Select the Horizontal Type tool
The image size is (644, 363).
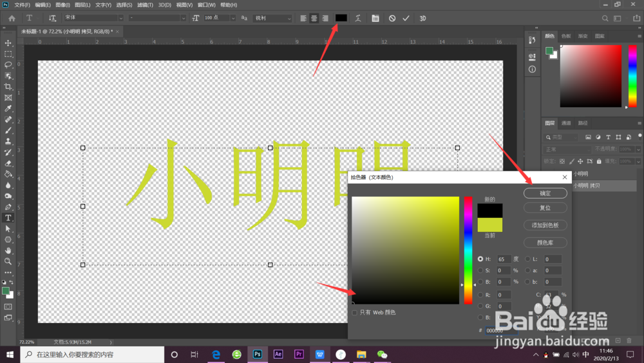click(x=8, y=218)
